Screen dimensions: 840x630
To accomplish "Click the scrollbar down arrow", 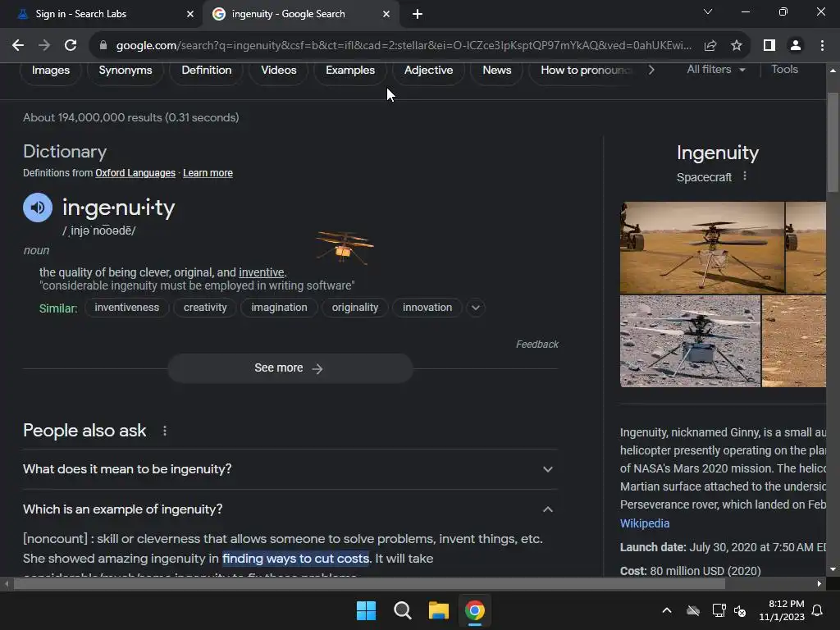I will tap(833, 569).
